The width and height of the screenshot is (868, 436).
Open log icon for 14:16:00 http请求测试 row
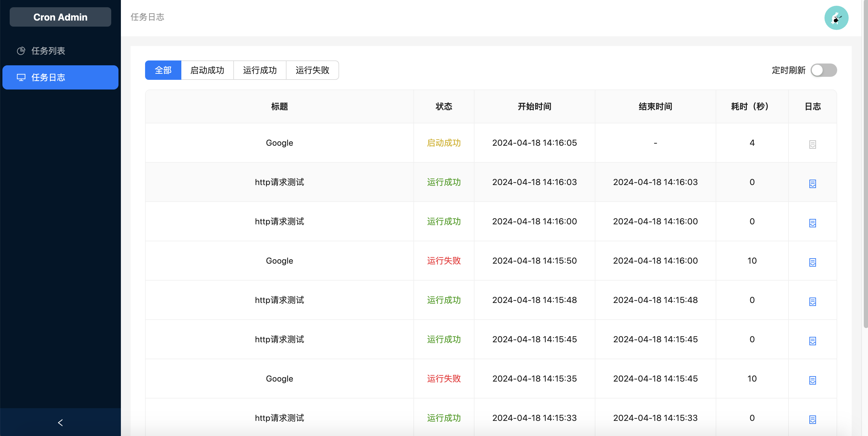pos(812,223)
